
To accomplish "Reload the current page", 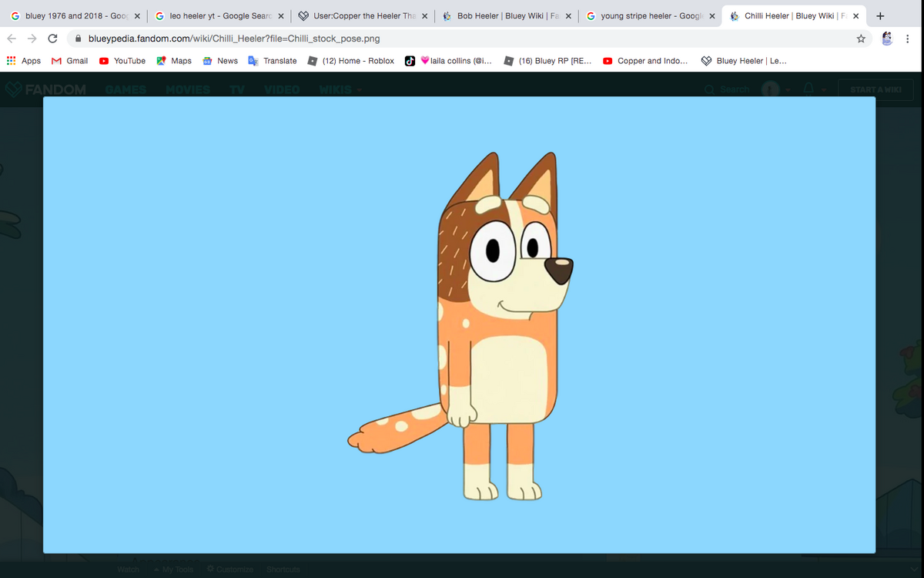I will pos(53,39).
